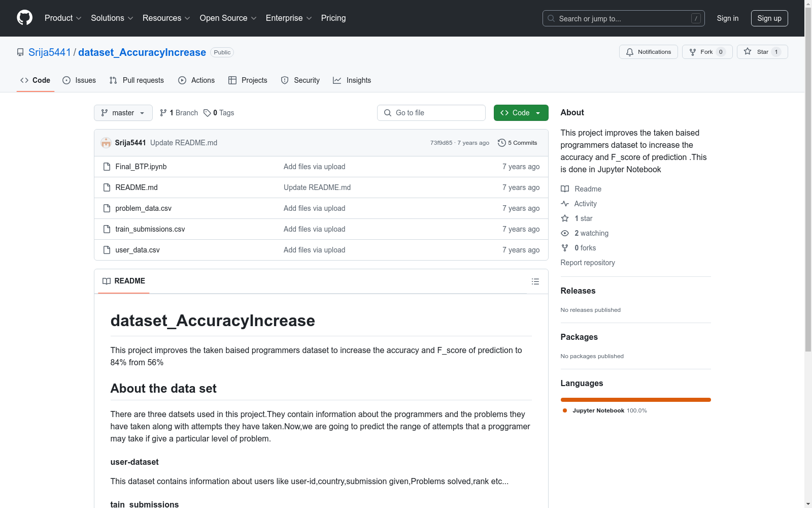This screenshot has height=508, width=812.
Task: Open the GitHub homepage logo
Action: point(24,18)
